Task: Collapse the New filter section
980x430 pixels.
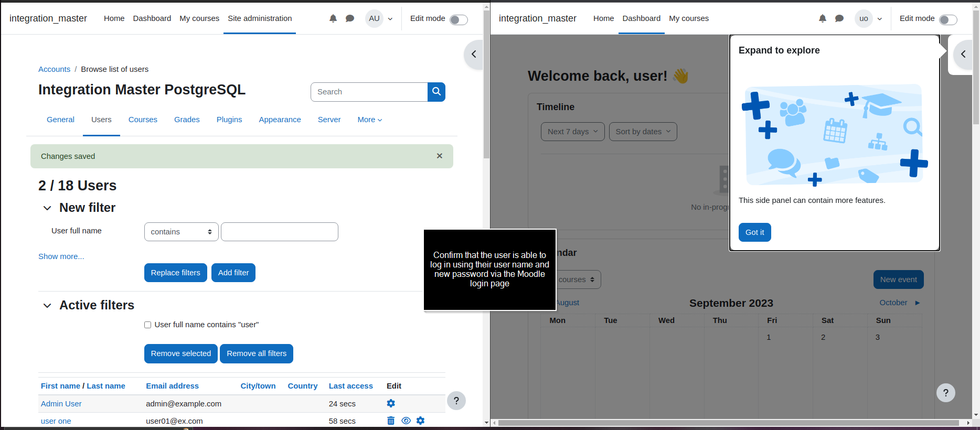Action: click(47, 208)
